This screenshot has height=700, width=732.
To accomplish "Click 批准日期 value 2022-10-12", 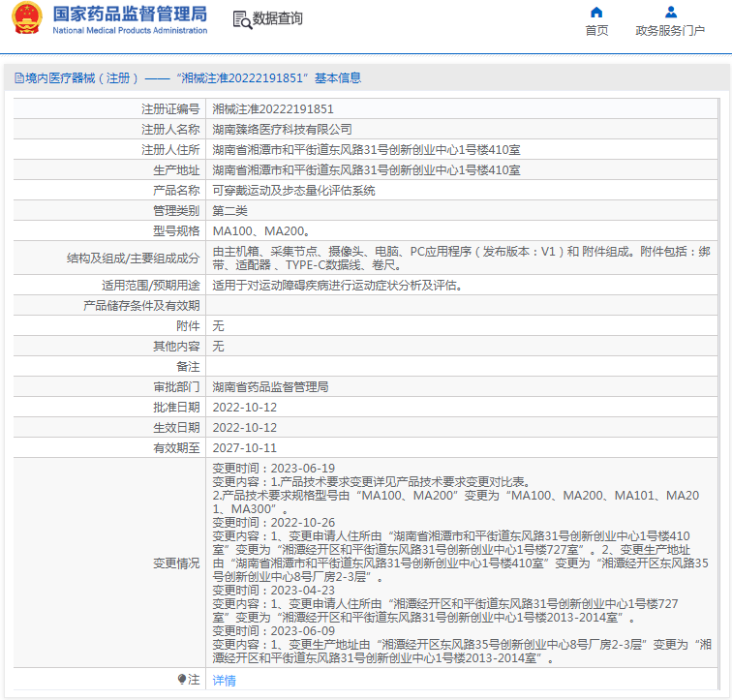I will 245,408.
